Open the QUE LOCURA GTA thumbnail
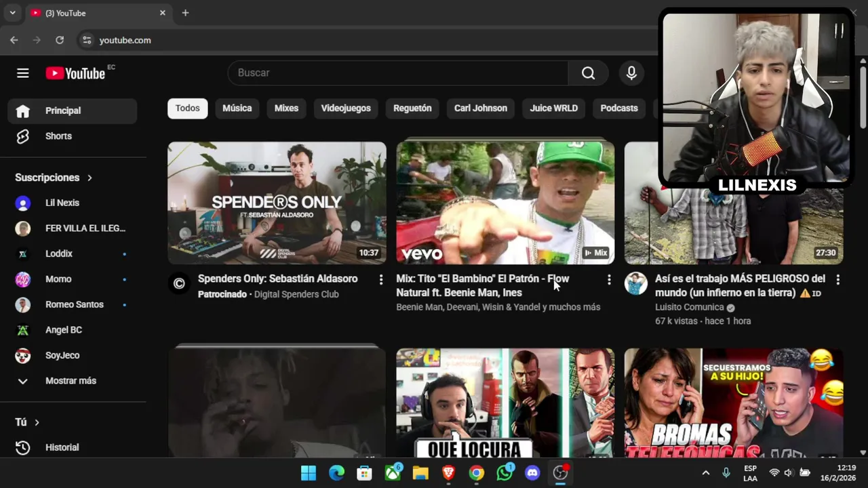The width and height of the screenshot is (868, 488). tap(505, 403)
